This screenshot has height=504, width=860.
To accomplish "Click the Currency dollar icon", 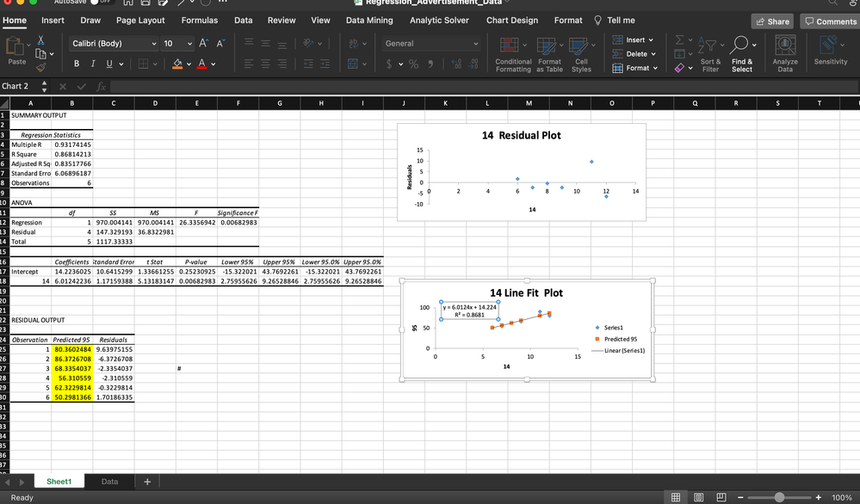I will [x=389, y=65].
